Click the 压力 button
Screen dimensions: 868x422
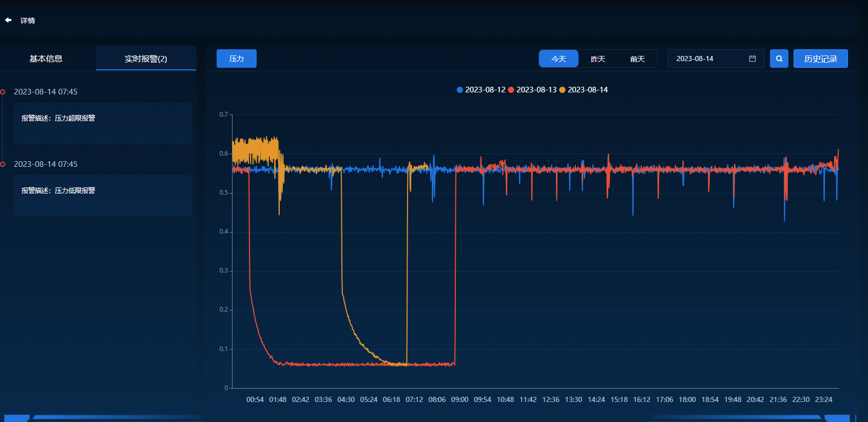coord(237,59)
